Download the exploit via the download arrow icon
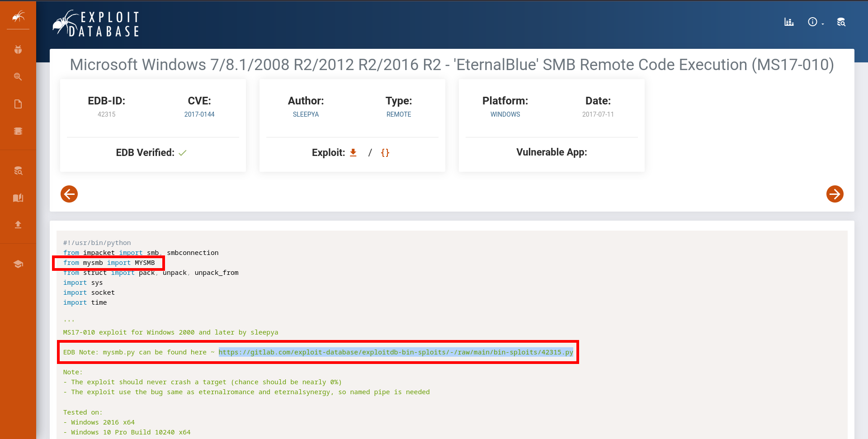This screenshot has width=868, height=439. coord(353,153)
